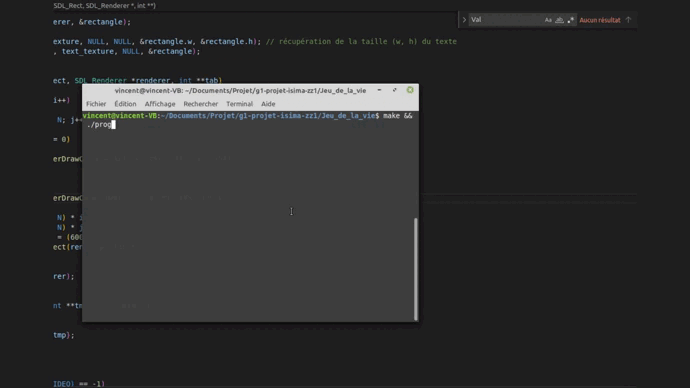690x388 pixels.
Task: Toggle Use Regular Expression in find widget
Action: 571,20
